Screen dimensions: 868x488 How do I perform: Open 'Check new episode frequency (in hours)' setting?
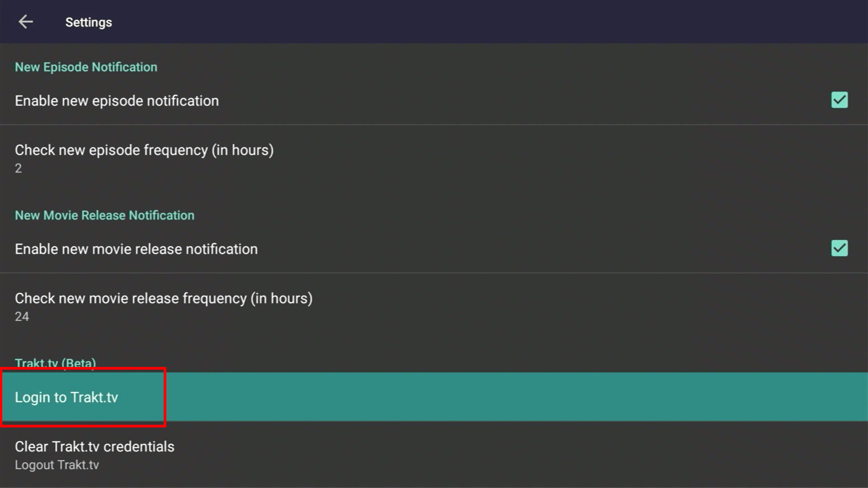(x=144, y=150)
